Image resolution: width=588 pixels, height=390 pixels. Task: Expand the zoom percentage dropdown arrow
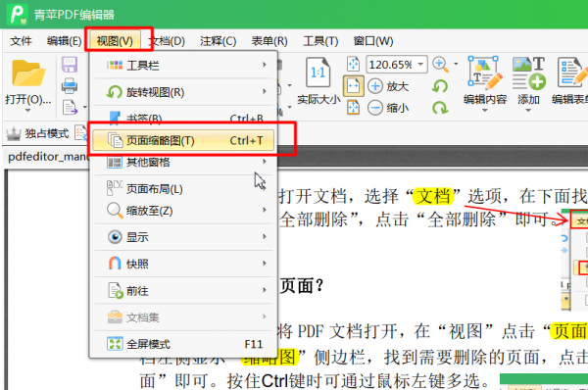click(x=420, y=64)
